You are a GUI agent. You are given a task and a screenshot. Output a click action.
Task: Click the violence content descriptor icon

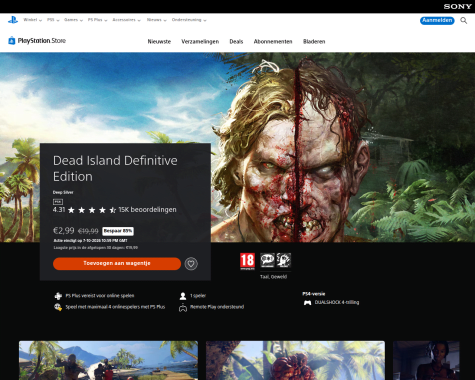pyautogui.click(x=284, y=260)
